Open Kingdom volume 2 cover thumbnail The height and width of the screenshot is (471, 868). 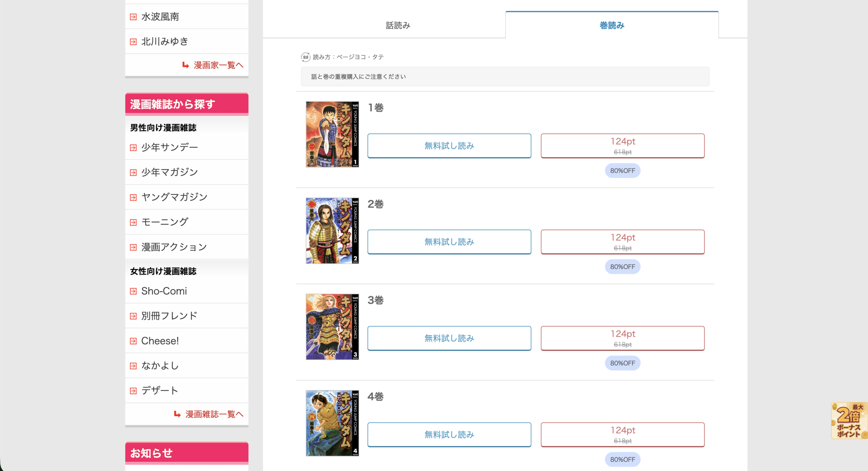pyautogui.click(x=332, y=230)
